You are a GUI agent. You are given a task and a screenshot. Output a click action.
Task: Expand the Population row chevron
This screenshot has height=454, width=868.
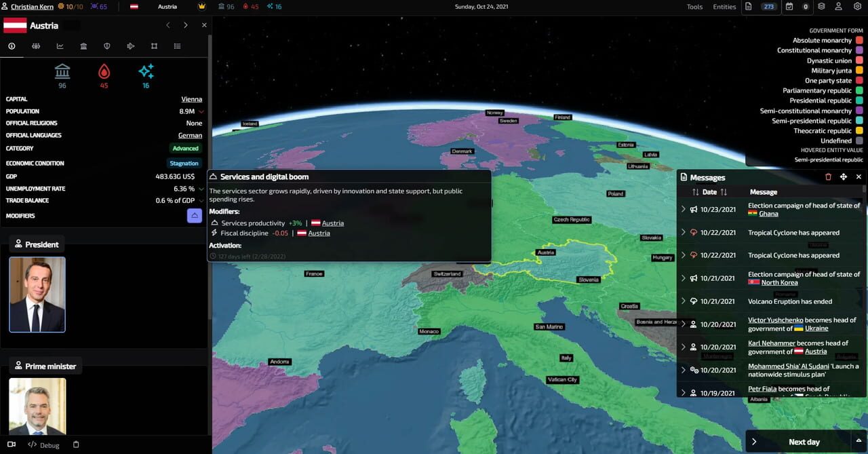[x=201, y=111]
